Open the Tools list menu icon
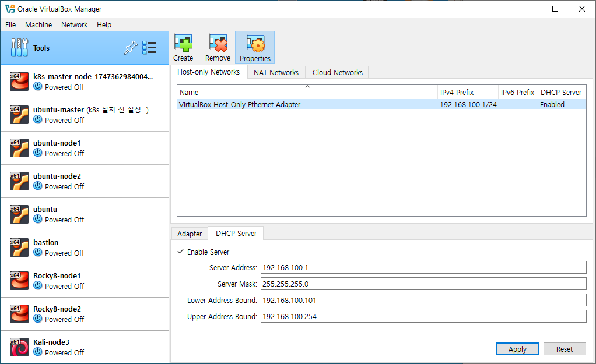 pos(149,48)
